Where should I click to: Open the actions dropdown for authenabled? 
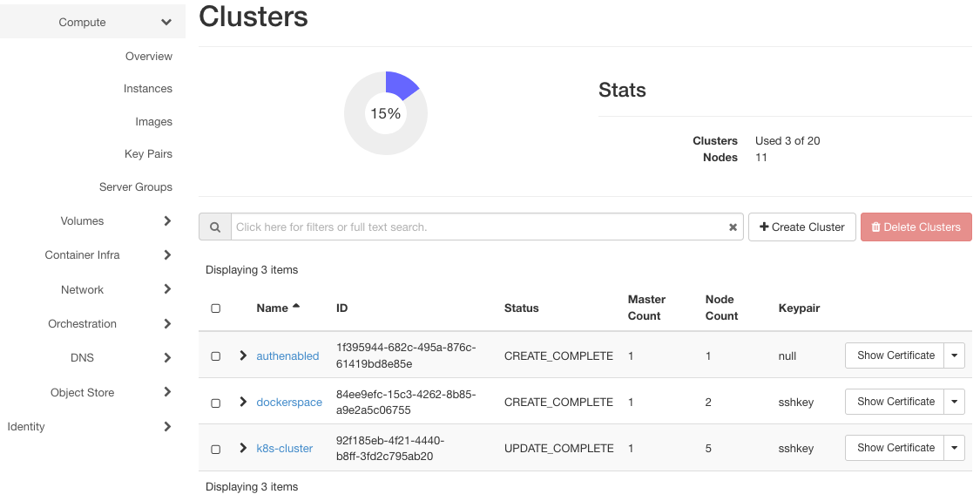point(955,355)
